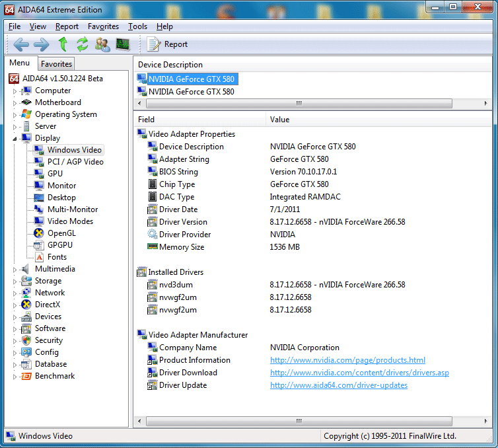Expand the Network tree node
This screenshot has width=498, height=448.
click(15, 293)
